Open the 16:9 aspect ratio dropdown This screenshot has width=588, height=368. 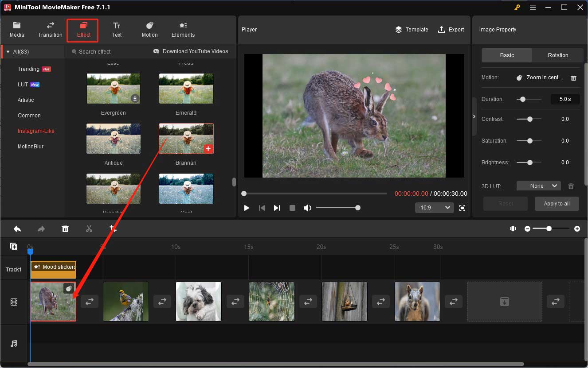(434, 207)
